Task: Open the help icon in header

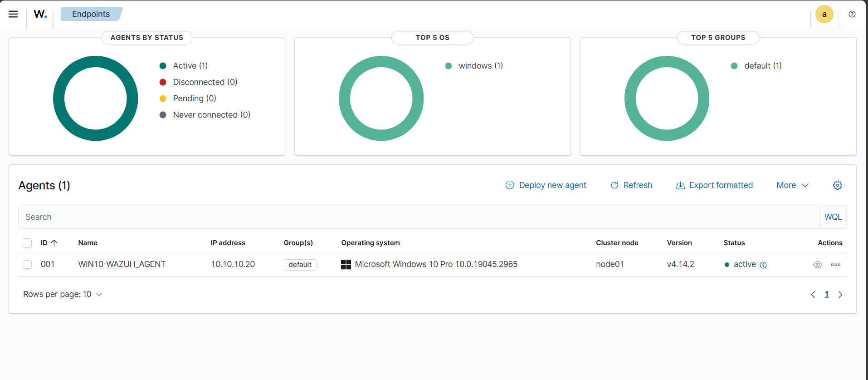Action: coord(852,14)
